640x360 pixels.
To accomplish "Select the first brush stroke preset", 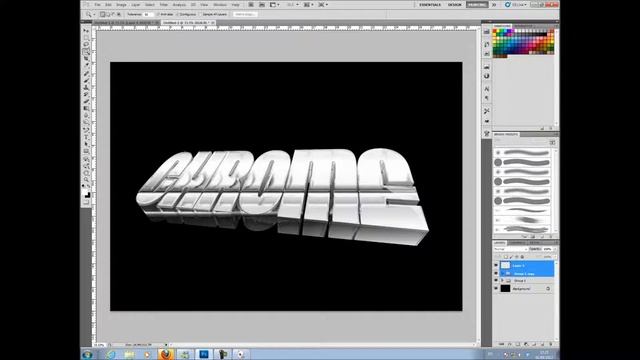I will [522, 153].
